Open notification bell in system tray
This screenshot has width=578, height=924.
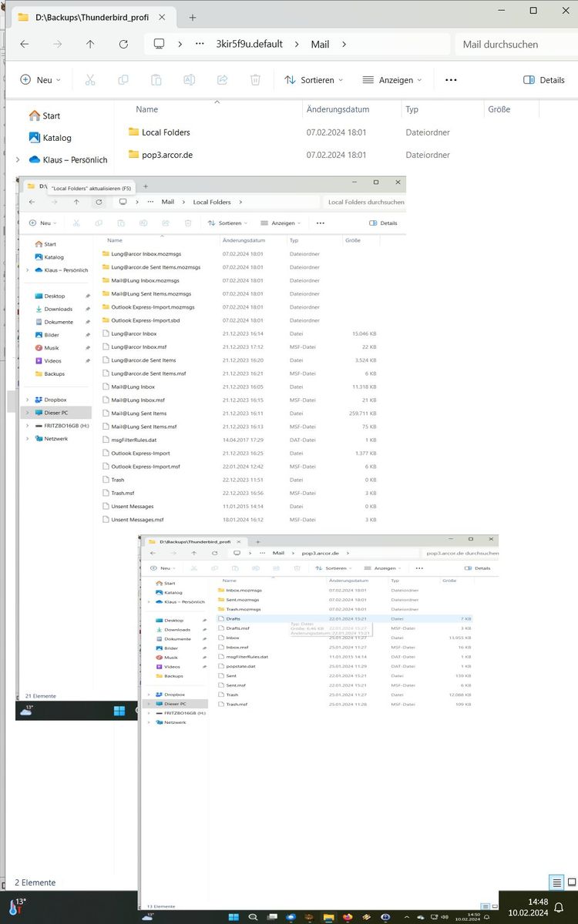[560, 907]
